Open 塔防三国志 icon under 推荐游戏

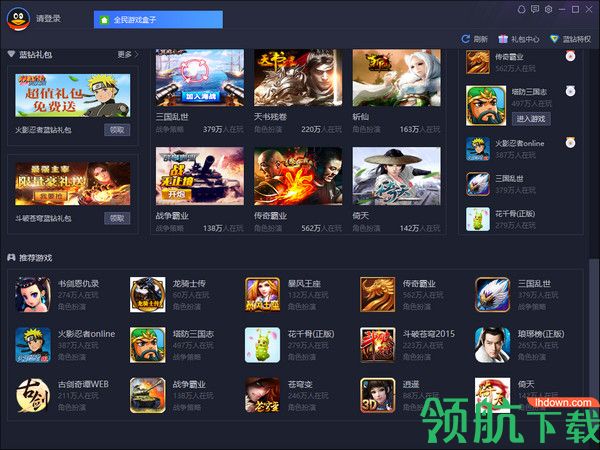click(x=148, y=345)
